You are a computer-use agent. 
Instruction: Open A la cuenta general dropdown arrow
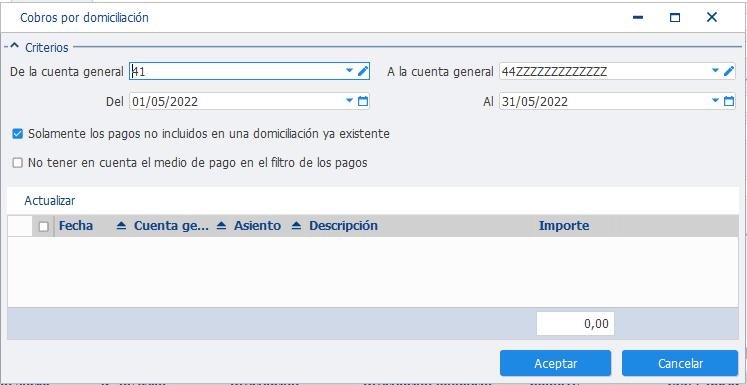(715, 71)
